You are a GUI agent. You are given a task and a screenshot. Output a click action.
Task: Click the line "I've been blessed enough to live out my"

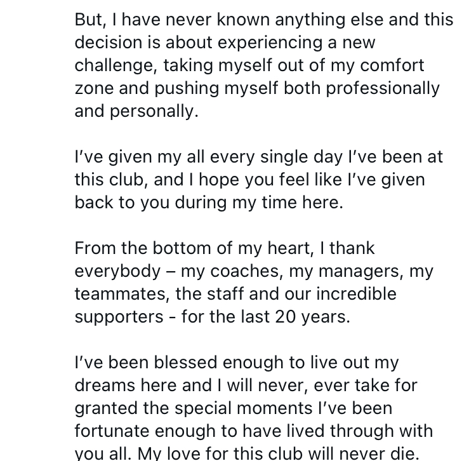click(237, 363)
